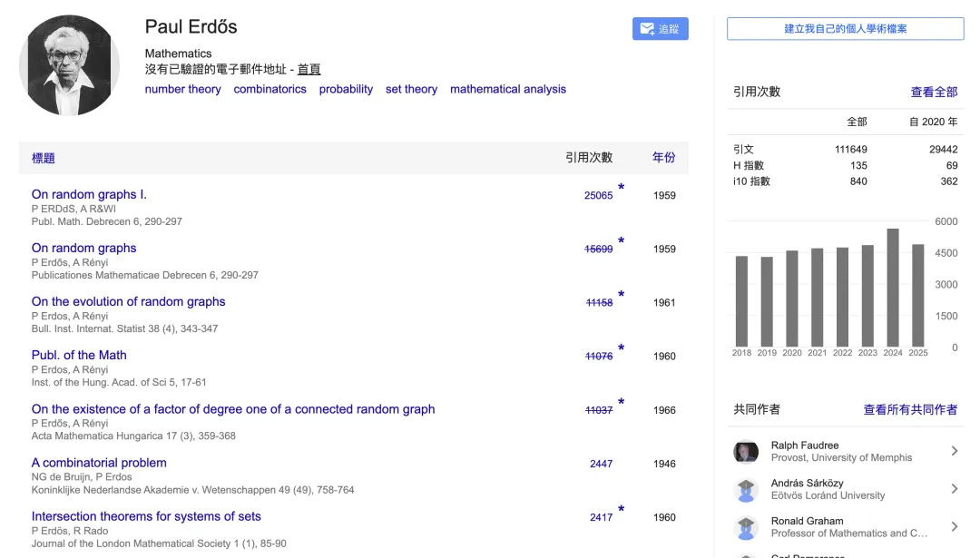The height and width of the screenshot is (558, 980).
Task: Expand András Sárközy co-author chevron
Action: pyautogui.click(x=954, y=489)
